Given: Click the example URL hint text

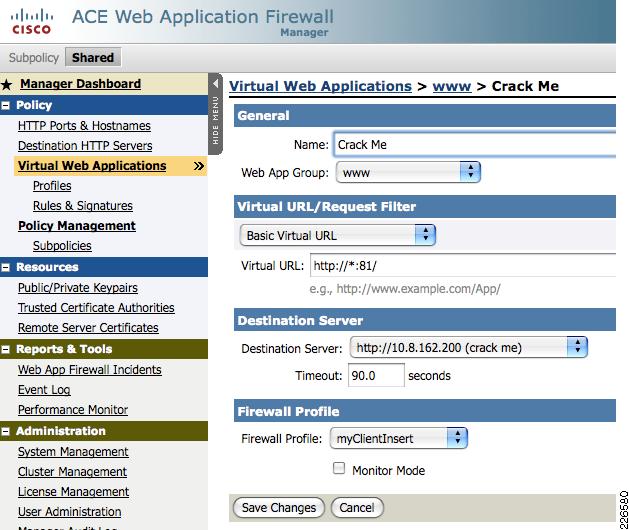Looking at the screenshot, I should (405, 289).
